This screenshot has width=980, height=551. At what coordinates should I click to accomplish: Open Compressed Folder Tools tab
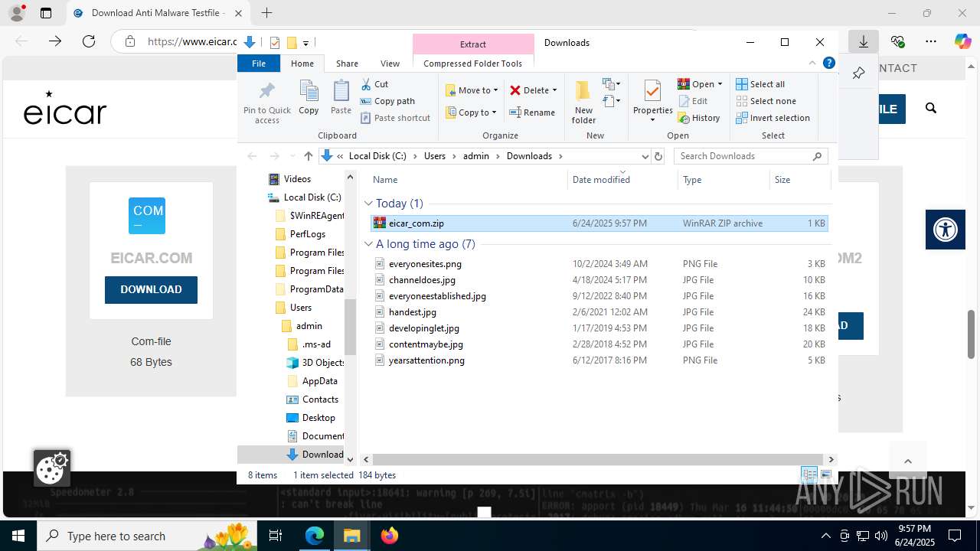click(x=472, y=64)
